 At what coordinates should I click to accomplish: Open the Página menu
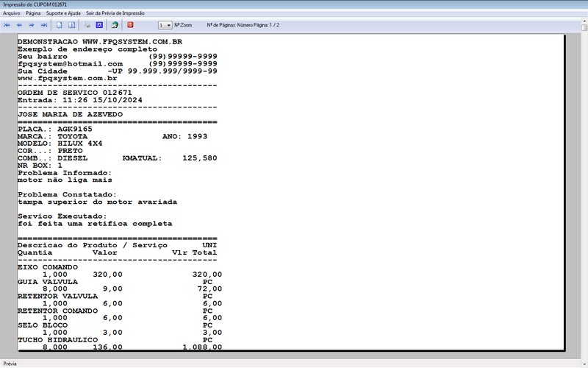tap(33, 13)
